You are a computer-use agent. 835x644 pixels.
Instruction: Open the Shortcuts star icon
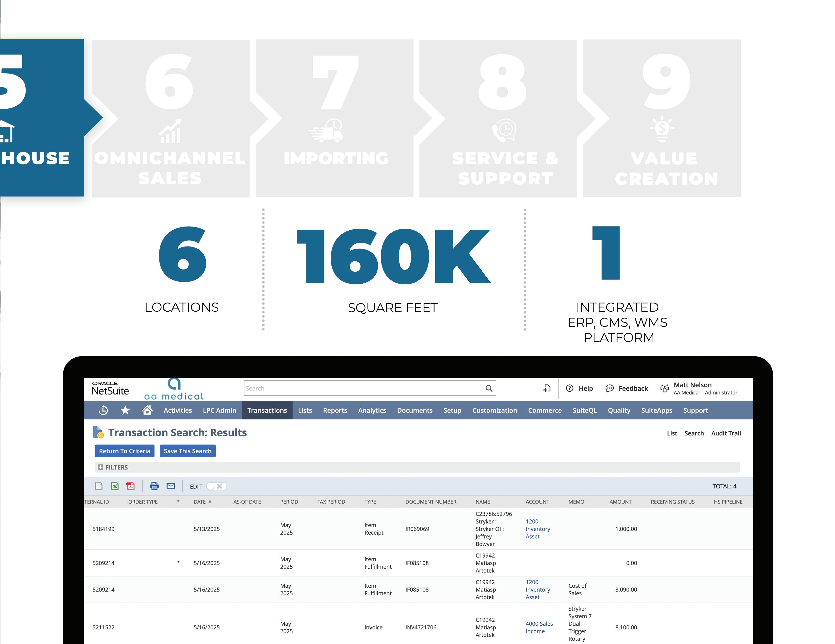[125, 410]
